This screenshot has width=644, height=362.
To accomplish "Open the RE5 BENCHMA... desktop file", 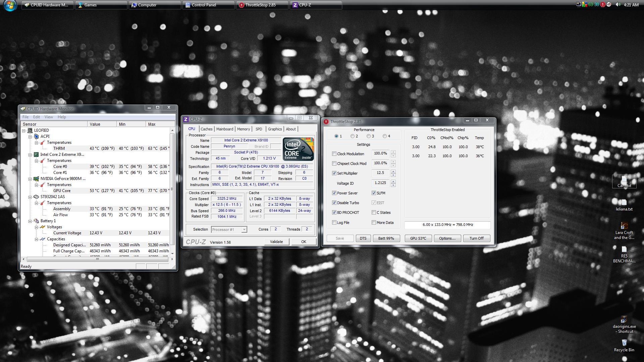I will pyautogui.click(x=624, y=254).
